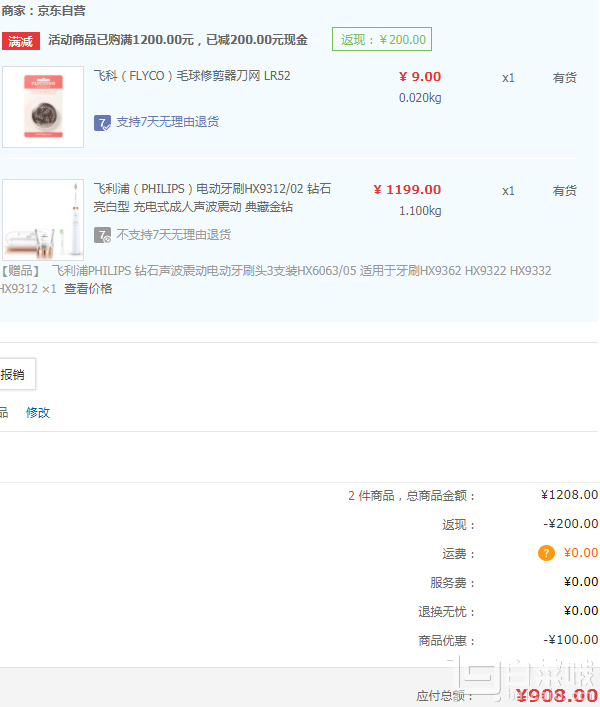Image resolution: width=600 pixels, height=707 pixels.
Task: Open 飞利浦 PHILIPS 电动牙刷HX9312/02 product title
Action: (212, 197)
